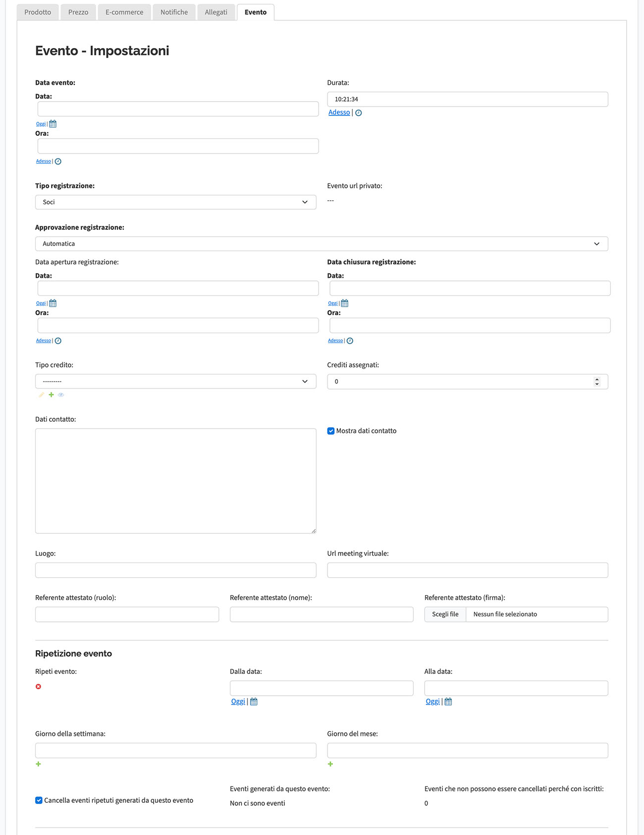The height and width of the screenshot is (835, 644).
Task: Open Approvazione registrazione dropdown showing Automatica
Action: point(322,244)
